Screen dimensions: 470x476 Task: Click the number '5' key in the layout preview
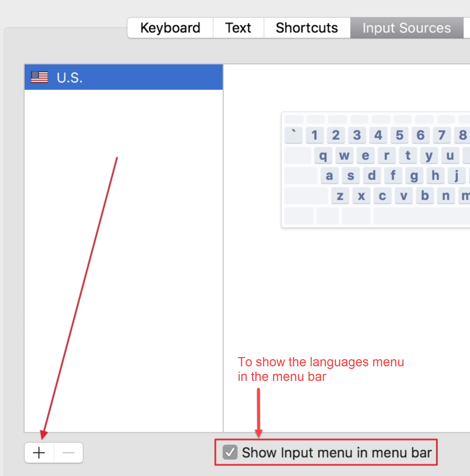pos(399,135)
